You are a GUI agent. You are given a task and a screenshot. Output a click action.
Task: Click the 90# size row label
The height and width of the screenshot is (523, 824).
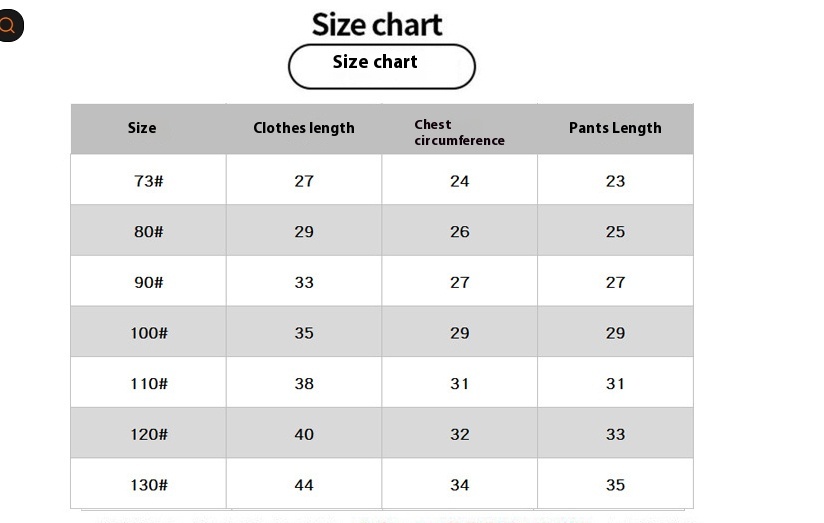(x=148, y=282)
